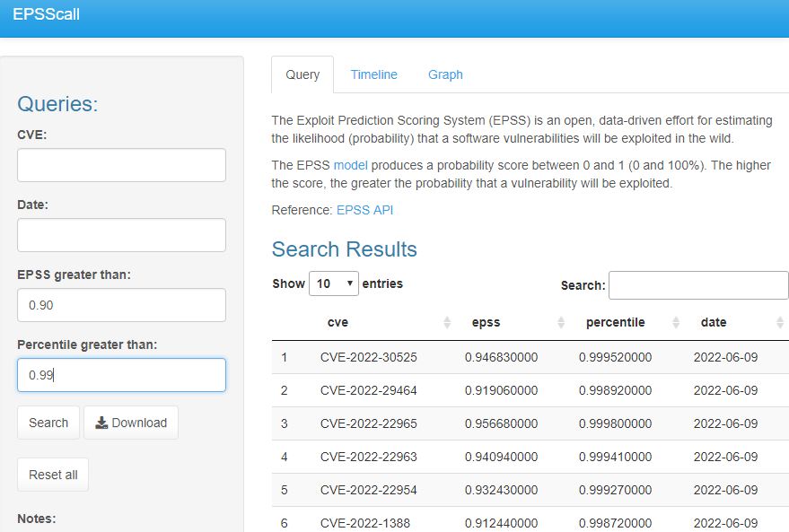Select CVE-2022-22954 cell

tap(368, 490)
